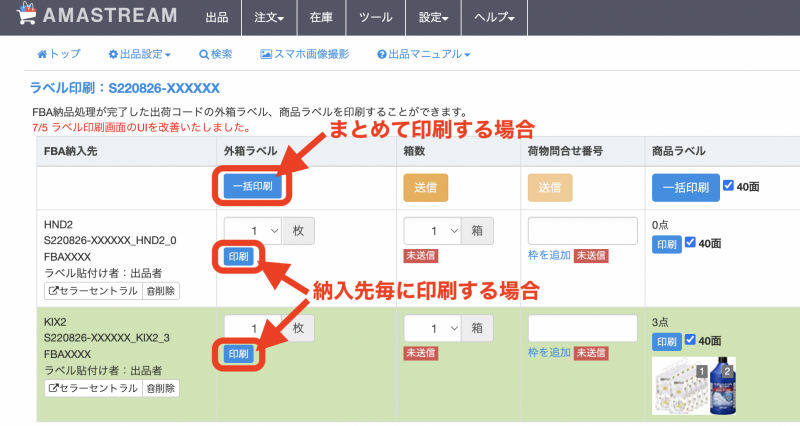
Task: Click the S220826-XXXXXX_KIX2_3 shipment code text
Action: pyautogui.click(x=107, y=338)
